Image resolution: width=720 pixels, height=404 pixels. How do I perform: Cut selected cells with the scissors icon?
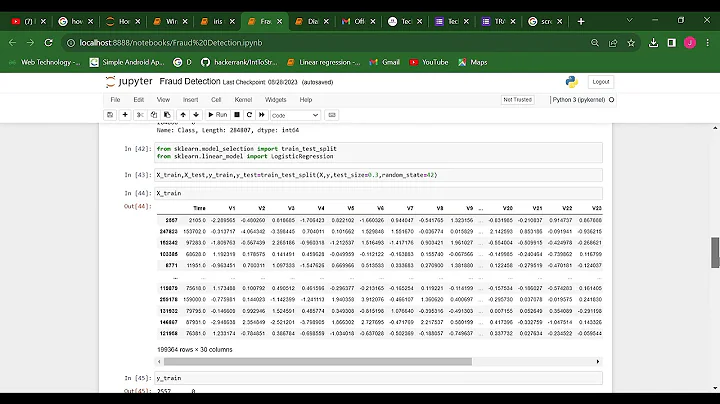(140, 115)
